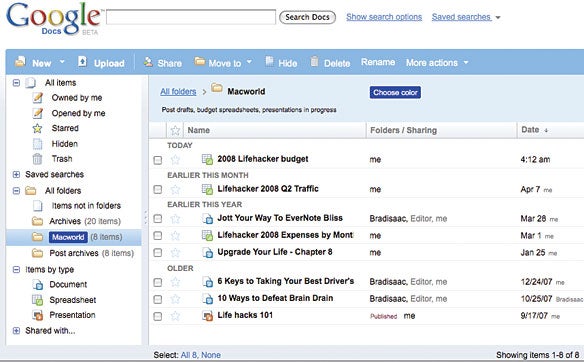
Task: Click the Hidden items icon in sidebar
Action: coord(38,144)
